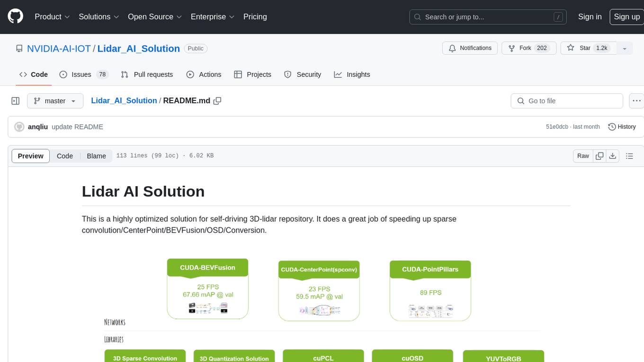Click the YUVToRGB library box

(x=503, y=356)
